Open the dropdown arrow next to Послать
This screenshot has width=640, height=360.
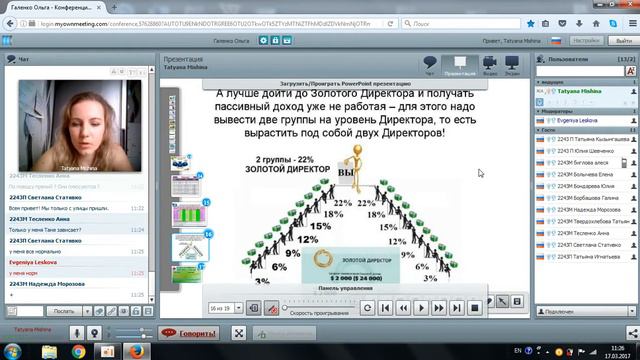87,311
